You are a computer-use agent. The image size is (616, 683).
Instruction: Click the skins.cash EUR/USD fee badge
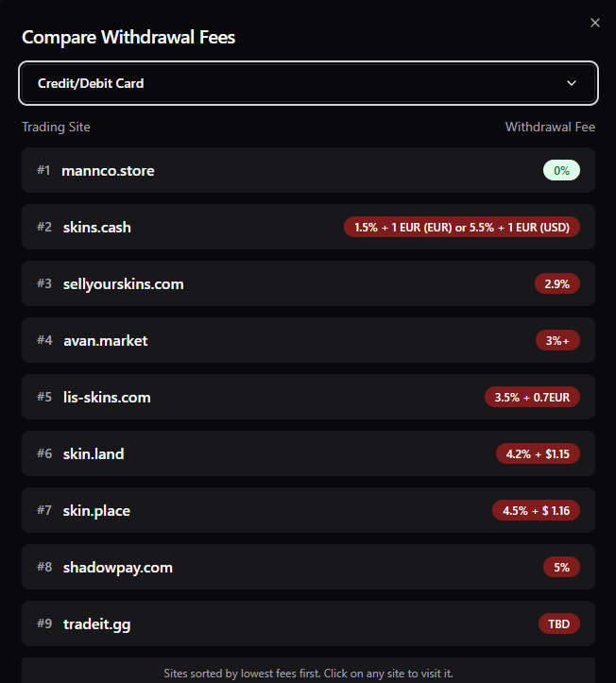point(462,227)
